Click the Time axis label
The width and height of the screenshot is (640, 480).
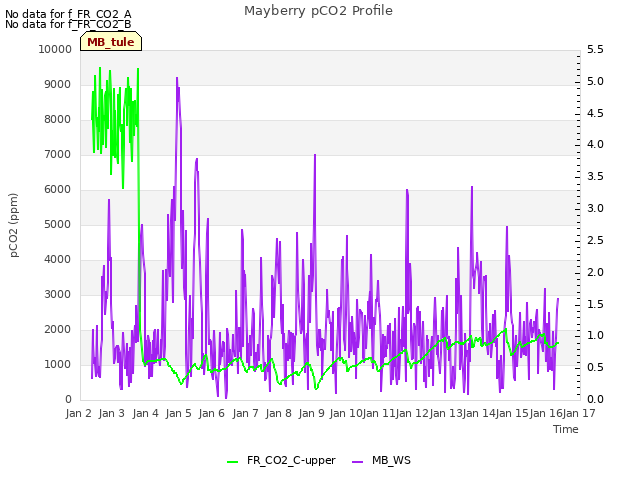click(566, 429)
